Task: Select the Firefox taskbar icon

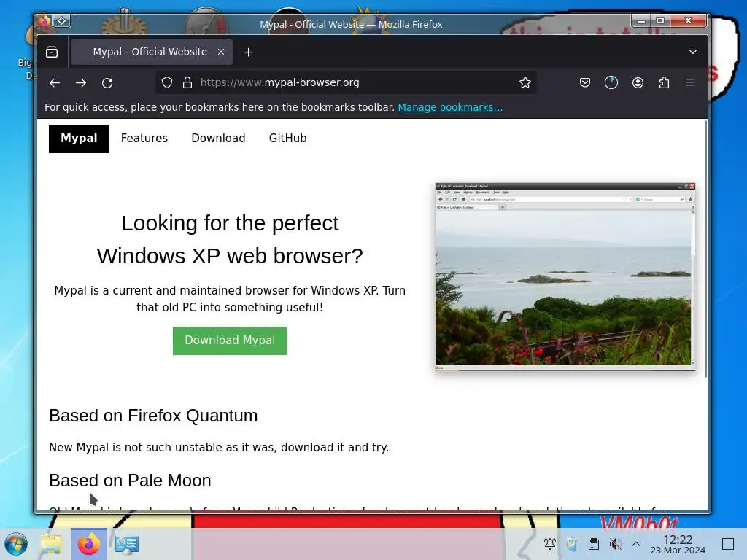Action: click(88, 544)
